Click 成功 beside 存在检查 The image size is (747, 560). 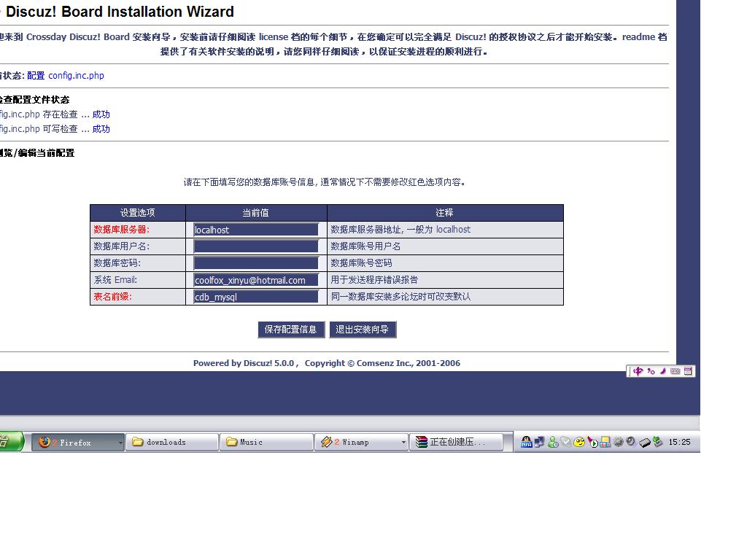click(101, 114)
